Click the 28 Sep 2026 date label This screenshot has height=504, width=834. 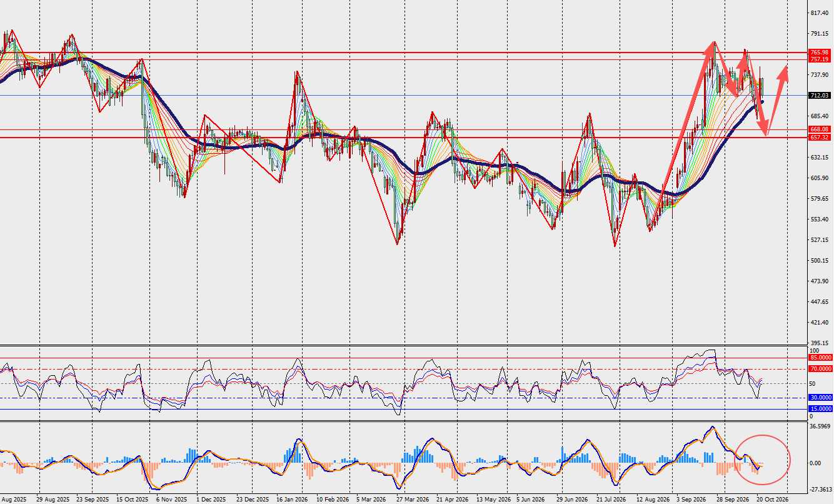[x=733, y=500]
